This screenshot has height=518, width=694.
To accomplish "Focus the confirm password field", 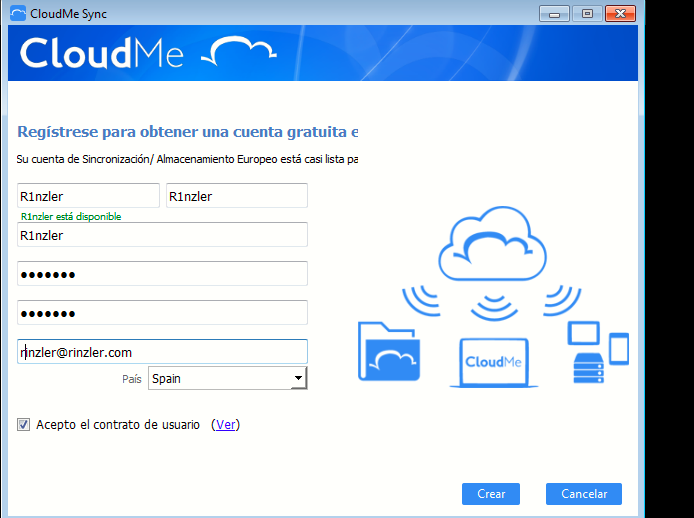I will pyautogui.click(x=162, y=313).
